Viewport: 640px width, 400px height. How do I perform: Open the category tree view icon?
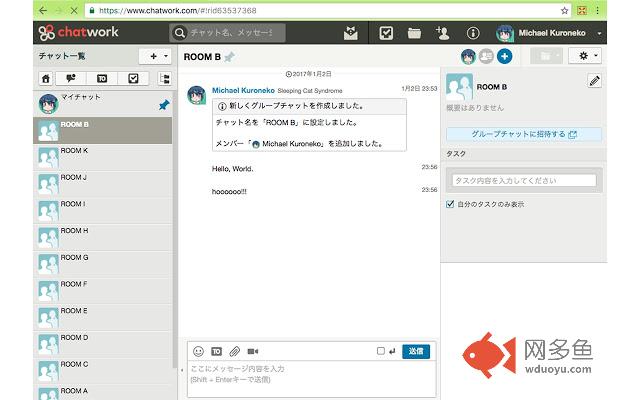click(165, 78)
